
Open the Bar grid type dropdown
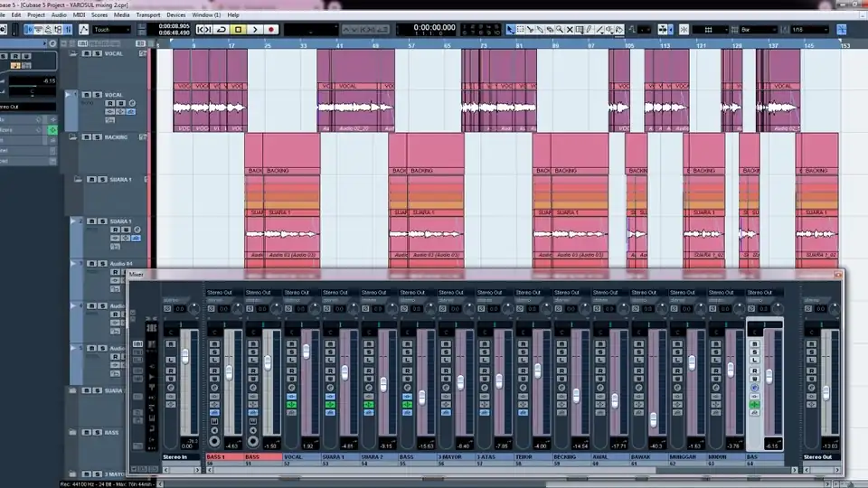759,29
